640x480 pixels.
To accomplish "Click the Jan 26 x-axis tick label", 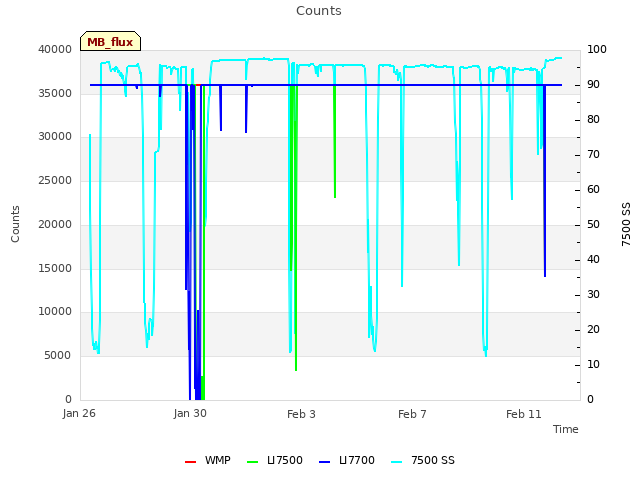I will pos(79,414).
